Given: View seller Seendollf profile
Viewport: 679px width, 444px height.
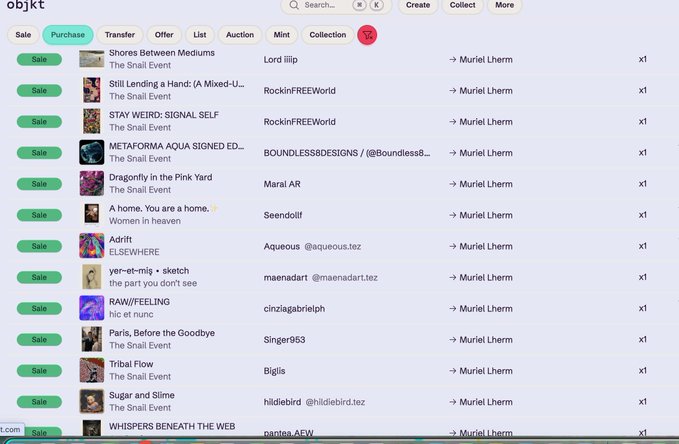Looking at the screenshot, I should coord(283,216).
